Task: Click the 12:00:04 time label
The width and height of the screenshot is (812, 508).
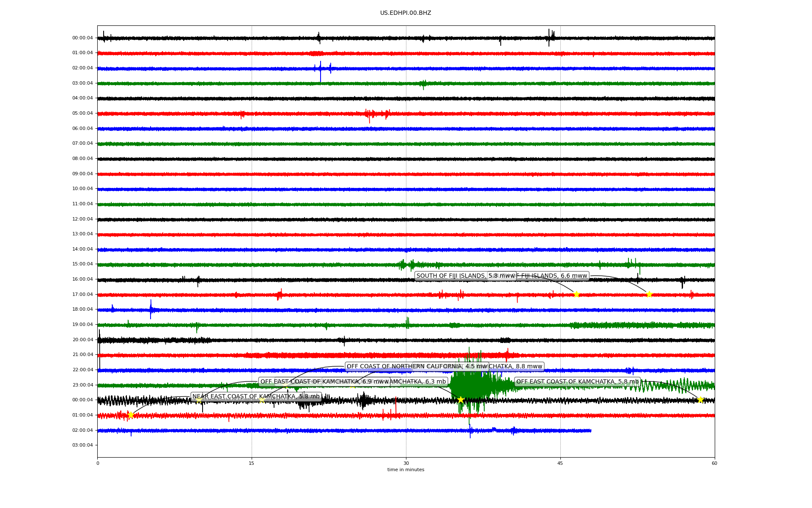Action: click(x=82, y=219)
